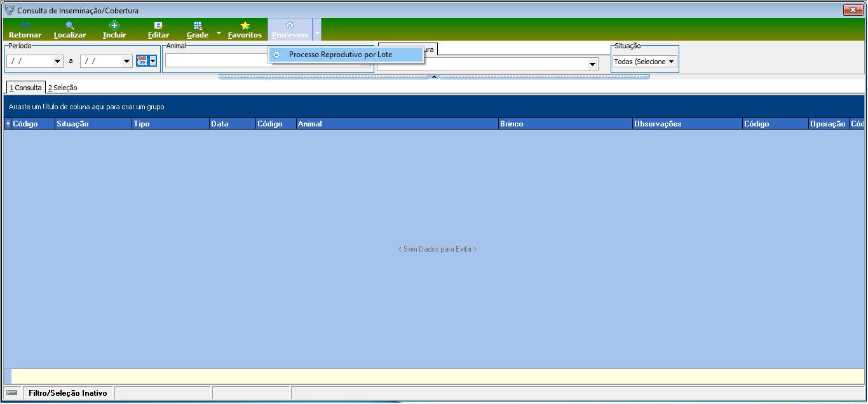Click the Filtro/Seleção Inativo status text

[x=68, y=393]
